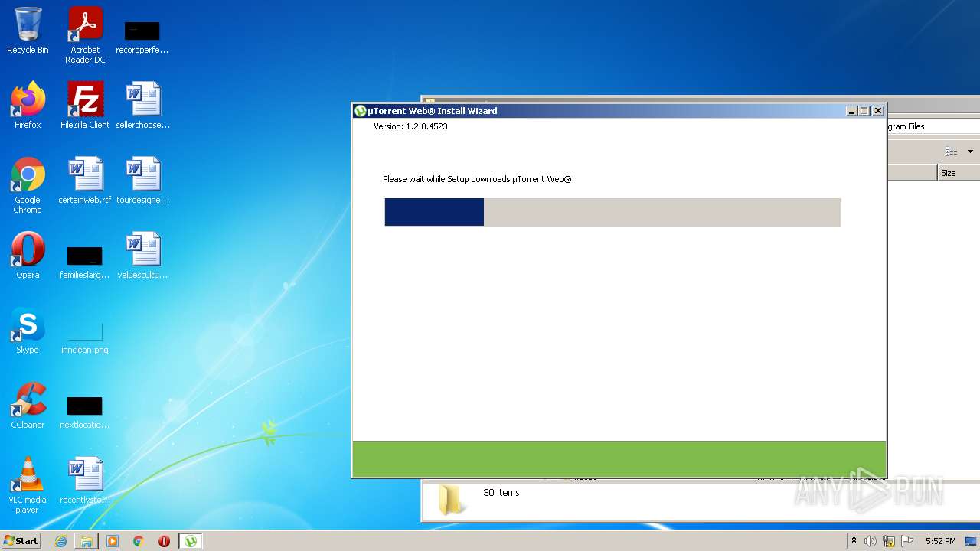The image size is (980, 551).
Task: Open the Recycle Bin desktop icon
Action: tap(28, 31)
